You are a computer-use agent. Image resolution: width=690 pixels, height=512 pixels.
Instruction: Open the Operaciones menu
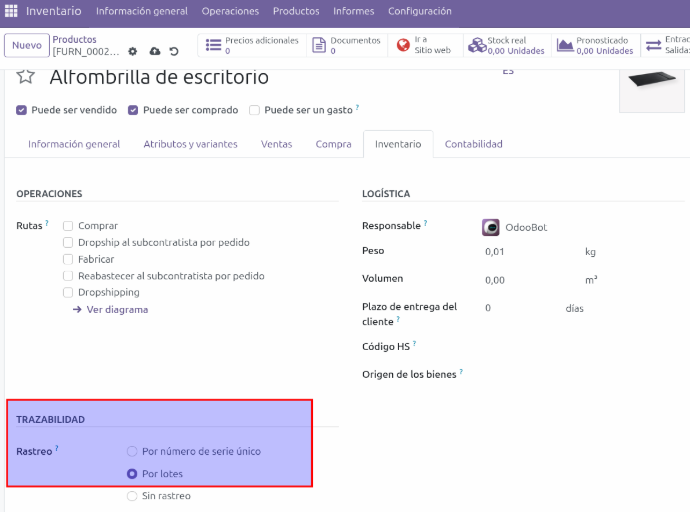230,11
